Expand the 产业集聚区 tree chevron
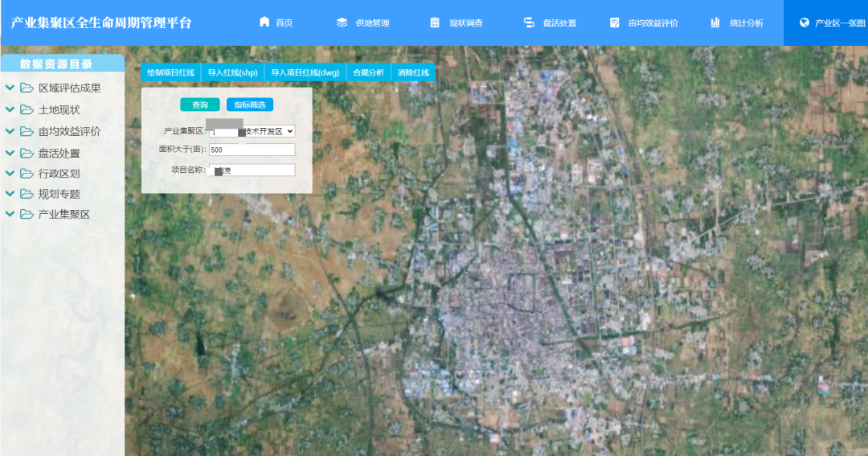The height and width of the screenshot is (456, 868). 10,214
